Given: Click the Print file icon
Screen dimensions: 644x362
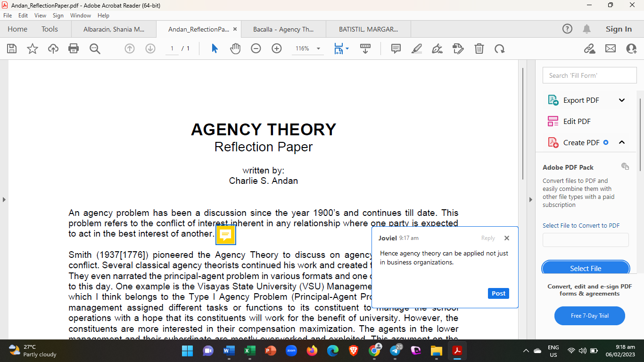Looking at the screenshot, I should pyautogui.click(x=74, y=49).
